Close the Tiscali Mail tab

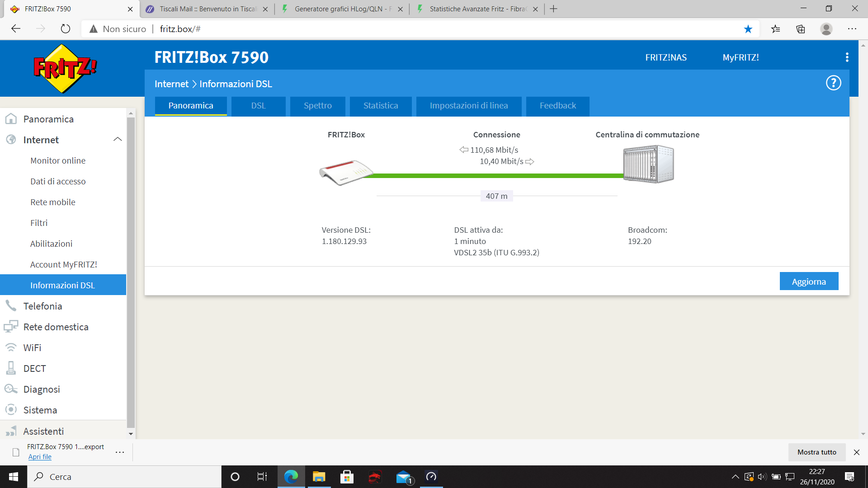pyautogui.click(x=265, y=9)
